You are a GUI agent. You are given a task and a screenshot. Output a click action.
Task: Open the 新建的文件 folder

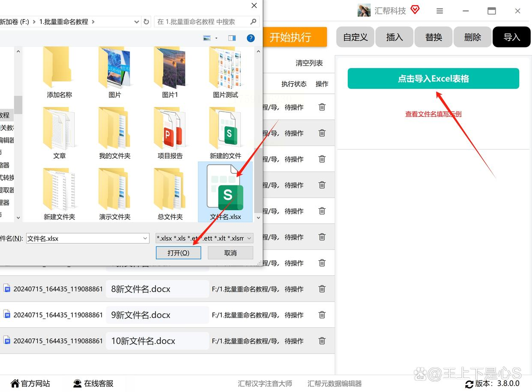(x=225, y=134)
